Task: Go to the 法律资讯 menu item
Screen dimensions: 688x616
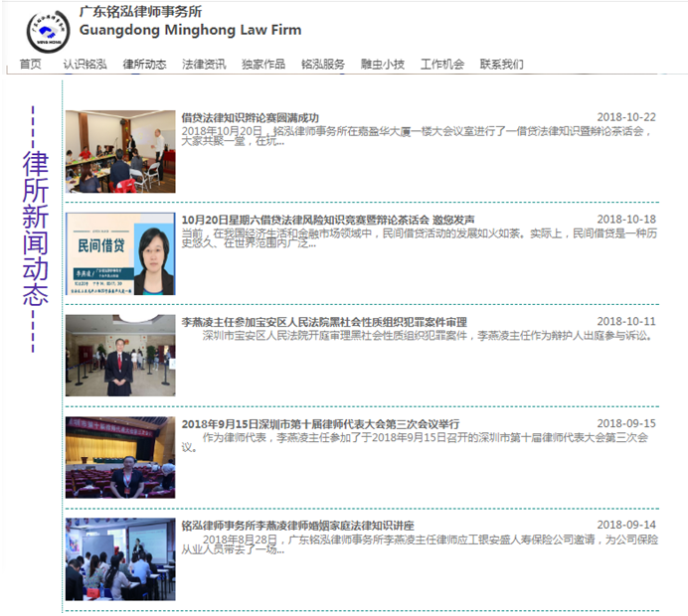Action: click(204, 64)
